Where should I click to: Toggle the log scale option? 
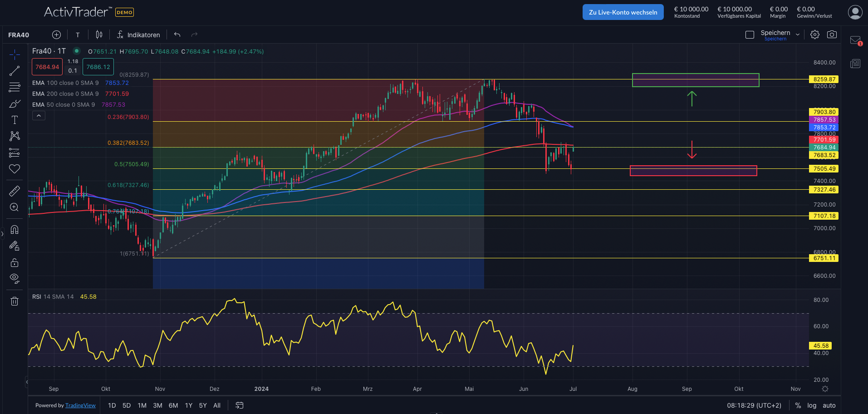coord(812,405)
